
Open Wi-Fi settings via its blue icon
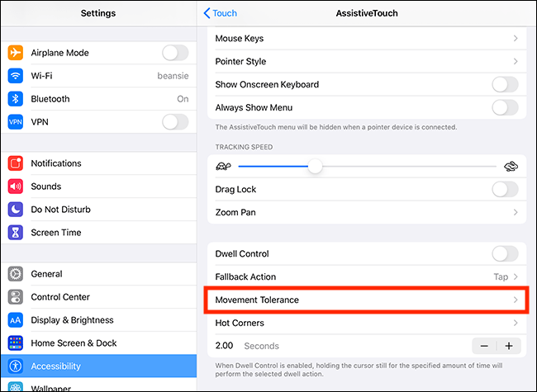(16, 76)
